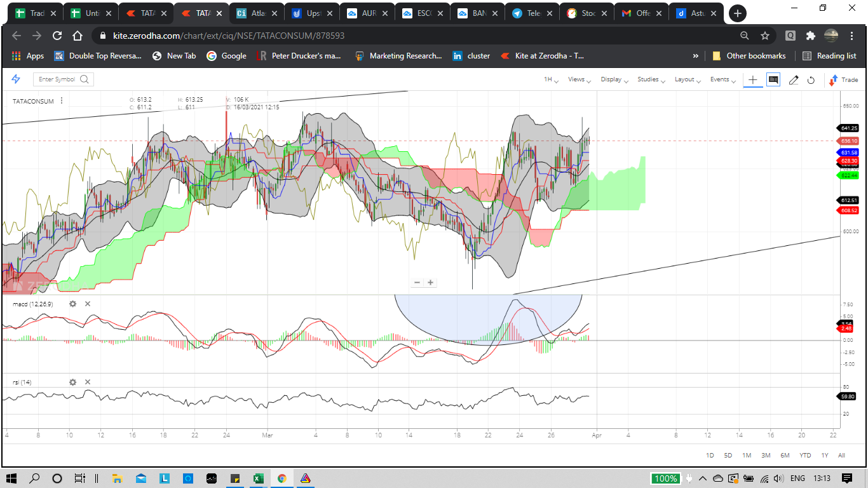This screenshot has height=488, width=868.
Task: Remove the RSI study panel
Action: pyautogui.click(x=88, y=382)
